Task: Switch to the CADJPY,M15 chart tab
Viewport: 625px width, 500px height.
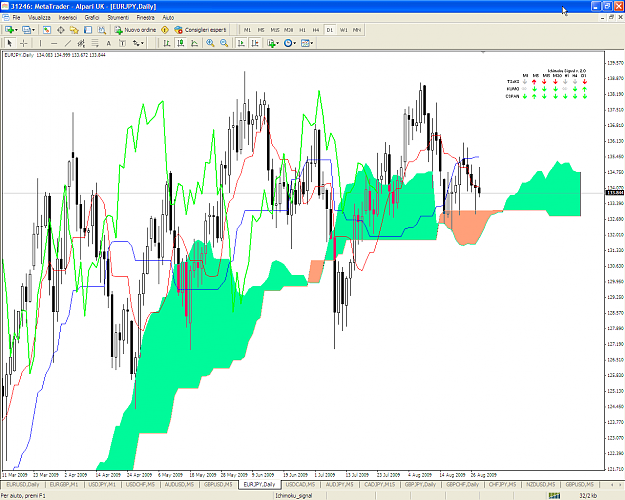Action: 380,485
